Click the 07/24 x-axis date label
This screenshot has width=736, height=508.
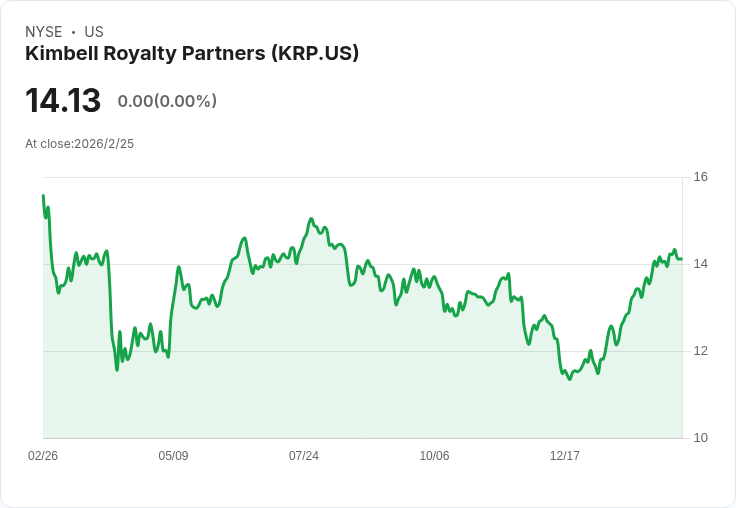point(304,455)
